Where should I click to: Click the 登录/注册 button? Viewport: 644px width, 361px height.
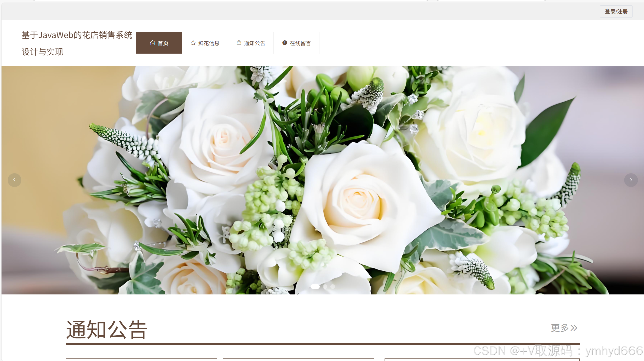(x=616, y=11)
